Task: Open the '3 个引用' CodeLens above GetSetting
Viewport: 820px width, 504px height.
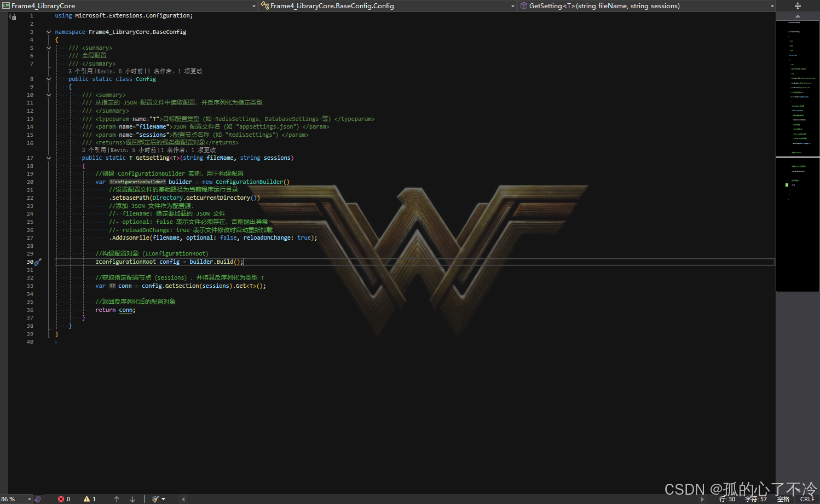Action: 94,150
